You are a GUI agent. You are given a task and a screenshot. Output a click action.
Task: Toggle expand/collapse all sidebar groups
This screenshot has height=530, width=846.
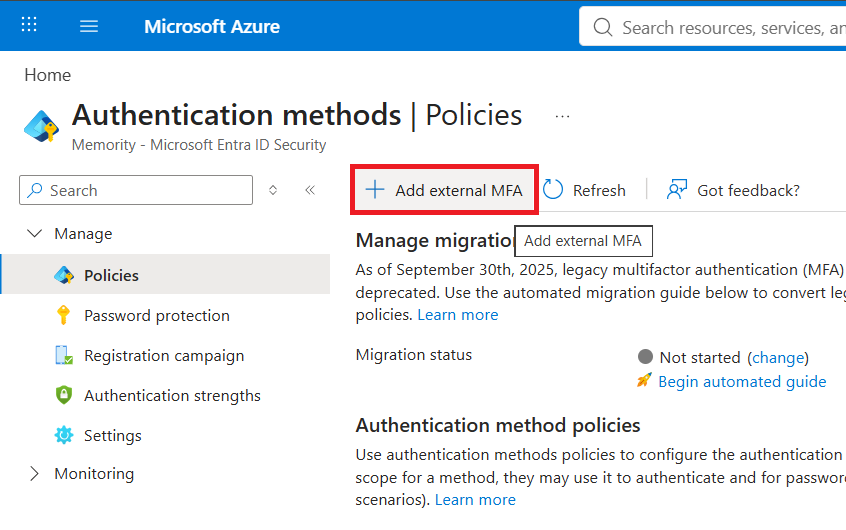(x=273, y=190)
